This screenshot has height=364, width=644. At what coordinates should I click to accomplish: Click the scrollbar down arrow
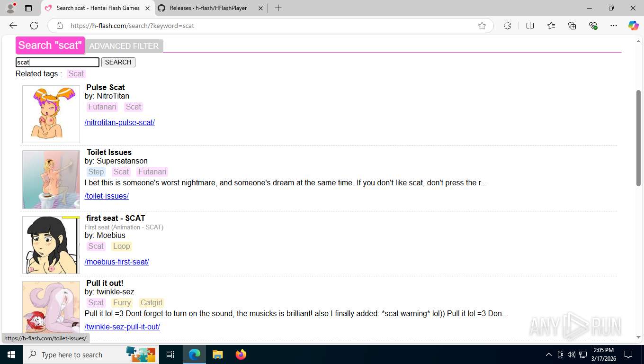(638, 337)
